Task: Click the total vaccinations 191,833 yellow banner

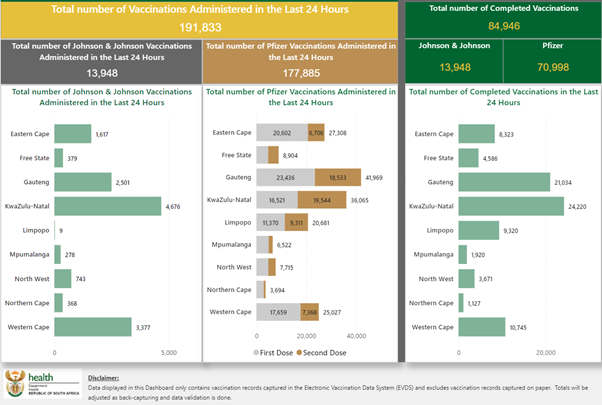Action: click(201, 19)
